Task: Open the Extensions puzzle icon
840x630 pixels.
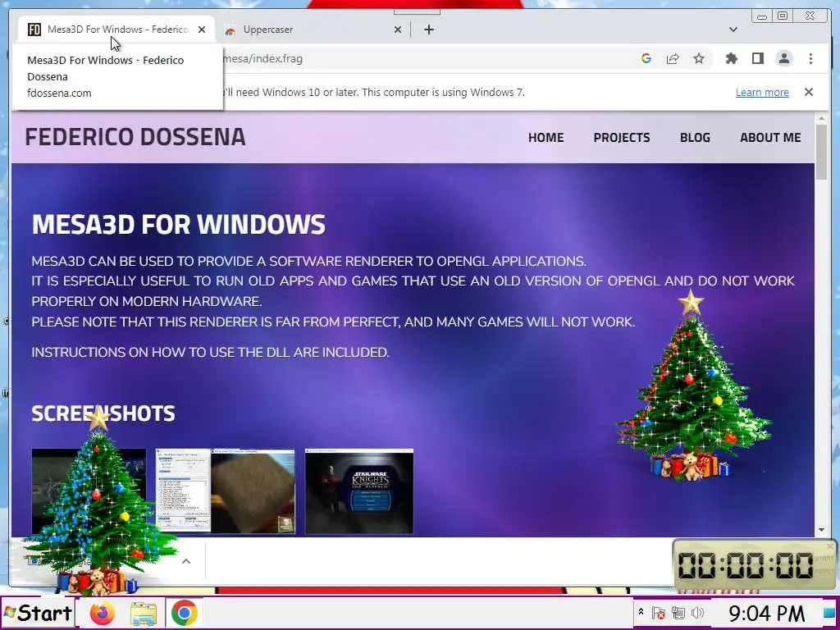Action: 731,59
